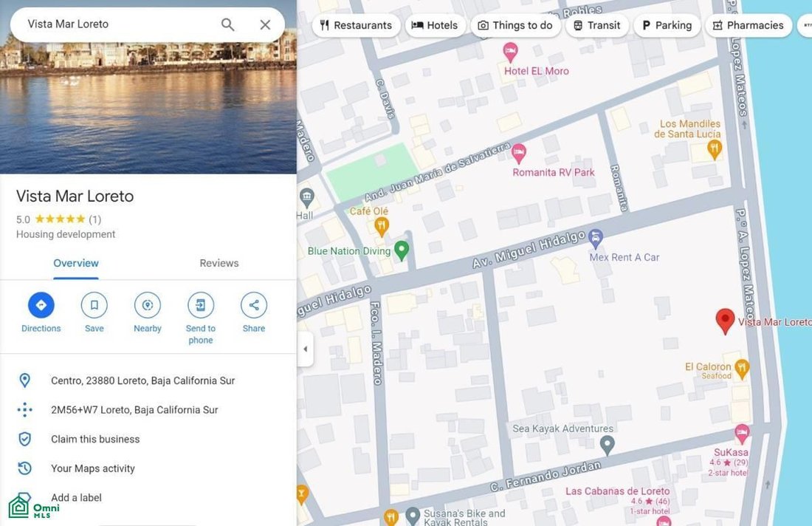The width and height of the screenshot is (812, 526).
Task: Click the plus code dots icon
Action: (24, 410)
